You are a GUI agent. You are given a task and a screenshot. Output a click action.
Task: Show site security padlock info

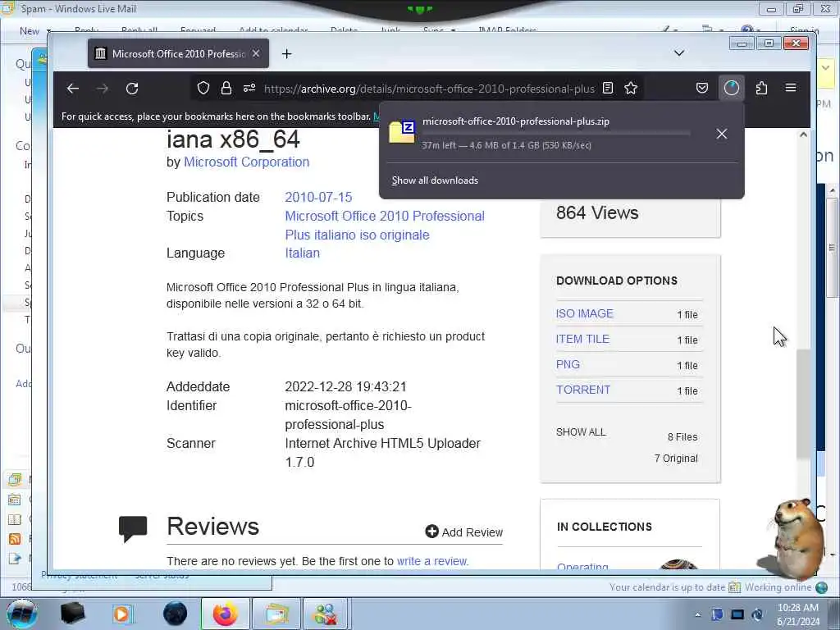pos(226,88)
